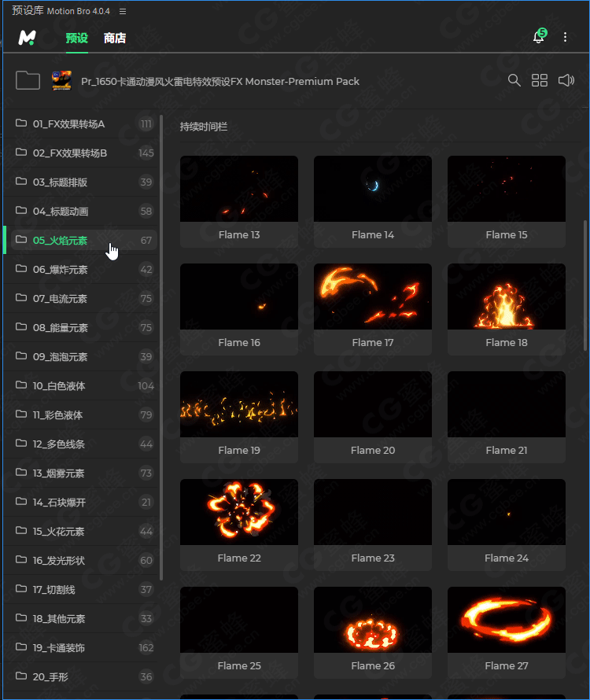590x700 pixels.
Task: Click the 持续时间栏 heading
Action: click(204, 127)
